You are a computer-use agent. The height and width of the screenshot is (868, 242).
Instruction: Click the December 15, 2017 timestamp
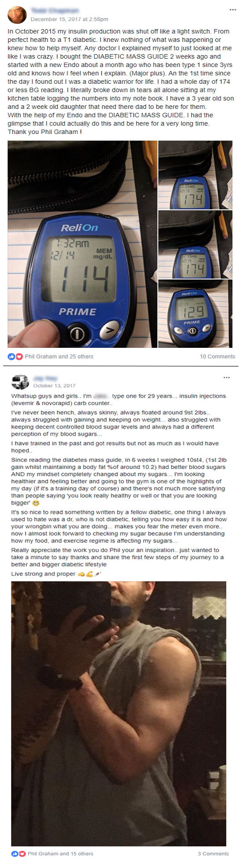coord(69,19)
